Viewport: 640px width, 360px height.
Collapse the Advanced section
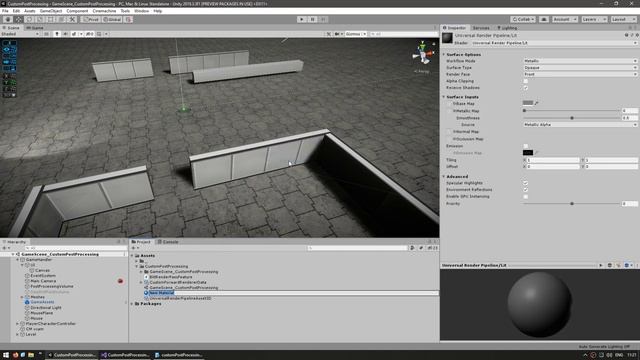pos(444,176)
